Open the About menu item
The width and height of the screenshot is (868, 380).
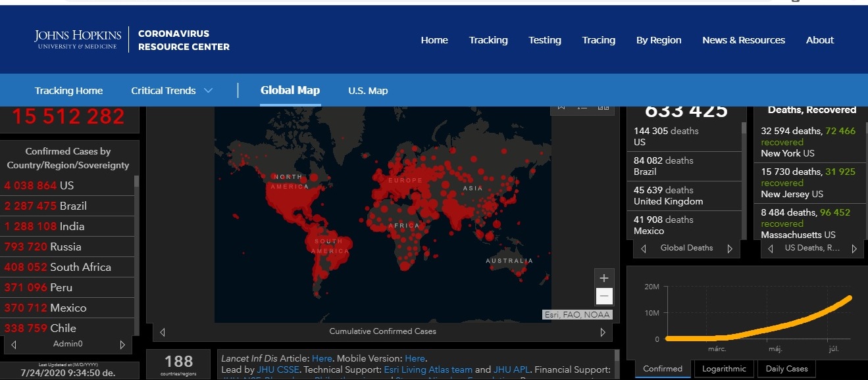[x=820, y=40]
